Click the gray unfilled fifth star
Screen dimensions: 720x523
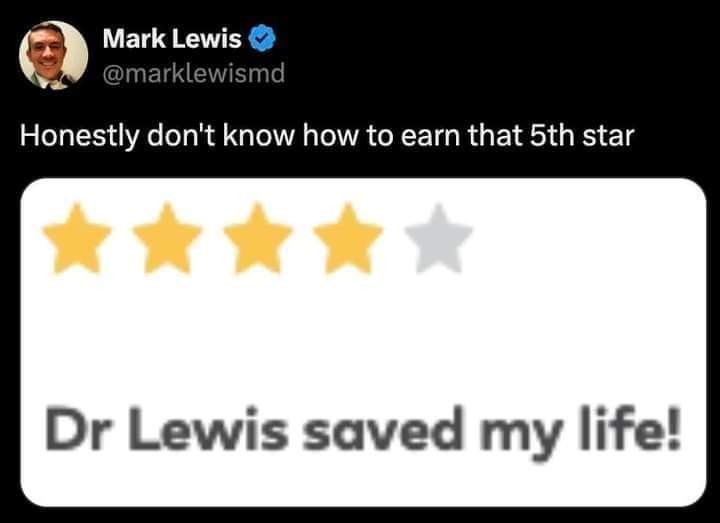(439, 239)
